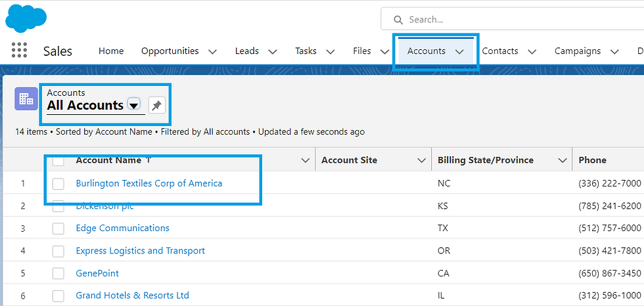Select the Dickenson plc row checkbox
644x306 pixels.
click(58, 206)
